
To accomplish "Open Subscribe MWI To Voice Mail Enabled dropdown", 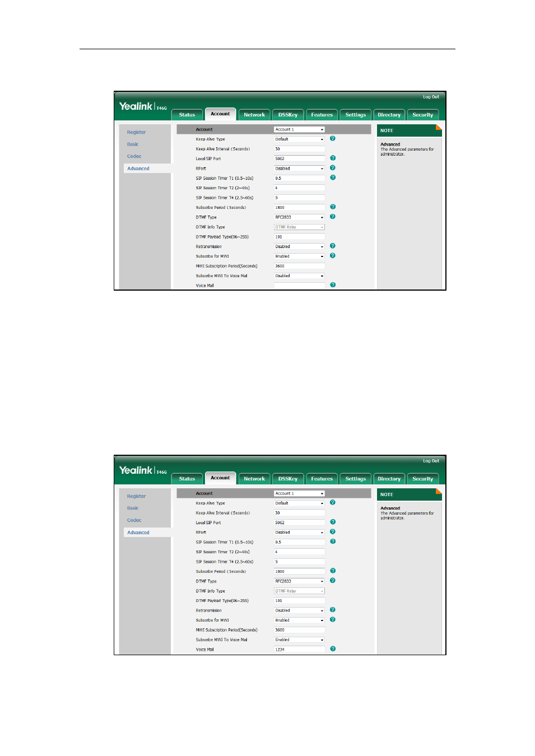I will 299,640.
